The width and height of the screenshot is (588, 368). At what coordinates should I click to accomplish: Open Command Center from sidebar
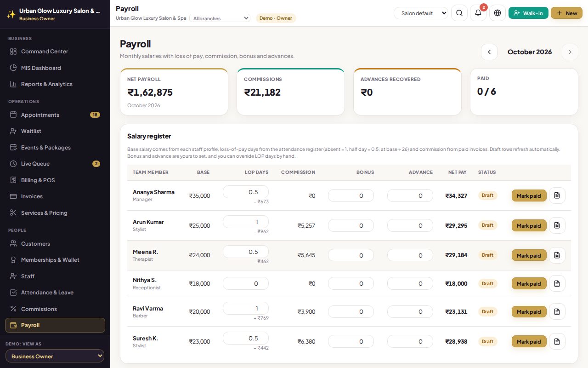pyautogui.click(x=55, y=52)
